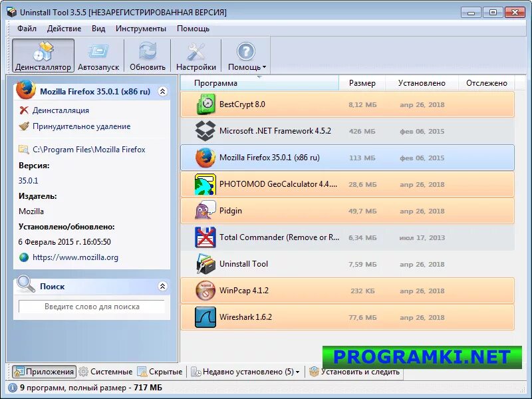
Task: Click the 426 МБ size value
Action: 362,131
